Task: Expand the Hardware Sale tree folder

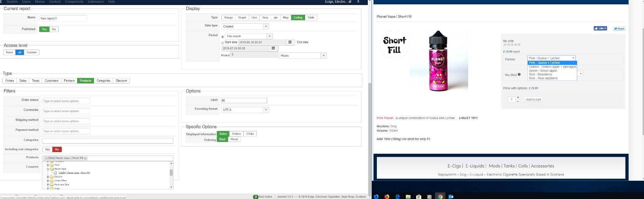Action: [x=48, y=185]
